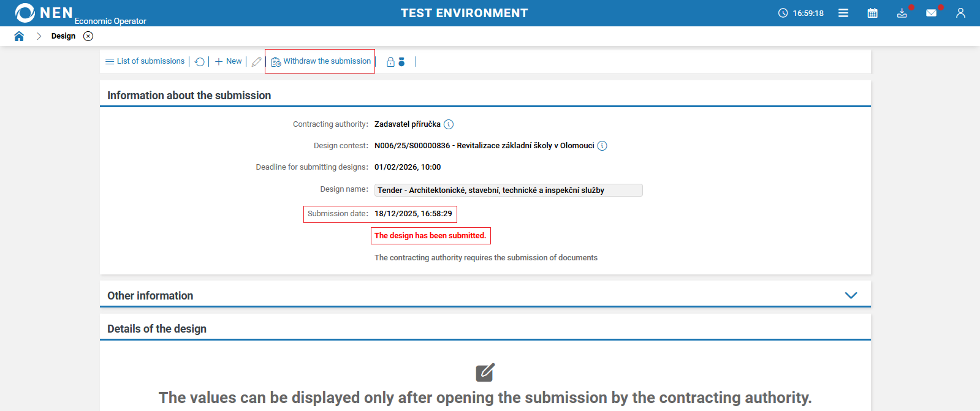This screenshot has height=411, width=980.
Task: Refresh the submission using the reload icon
Action: pos(200,61)
